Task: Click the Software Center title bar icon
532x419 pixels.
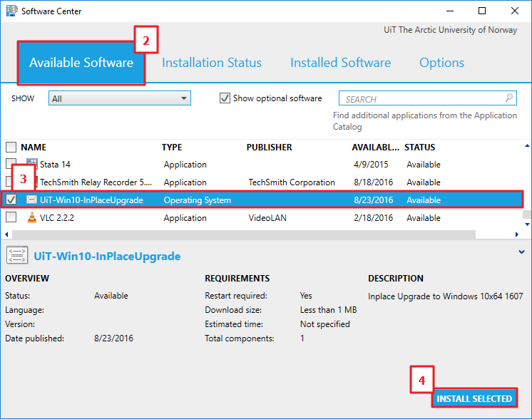Action: [11, 11]
